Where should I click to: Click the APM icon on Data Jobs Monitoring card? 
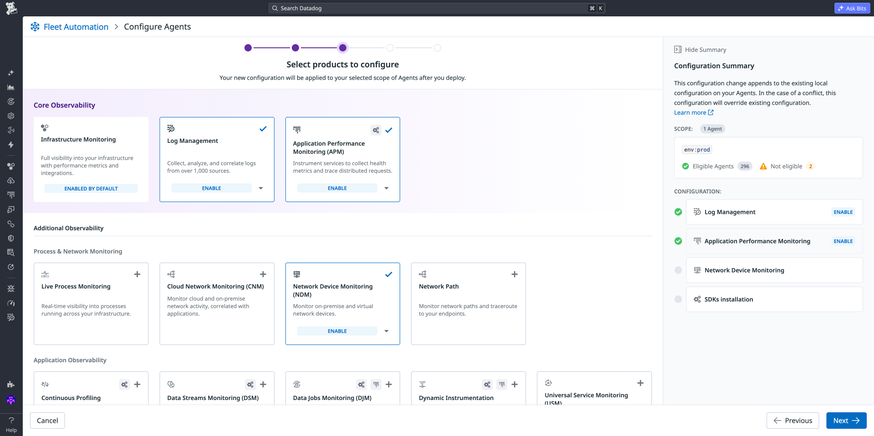[x=376, y=384]
